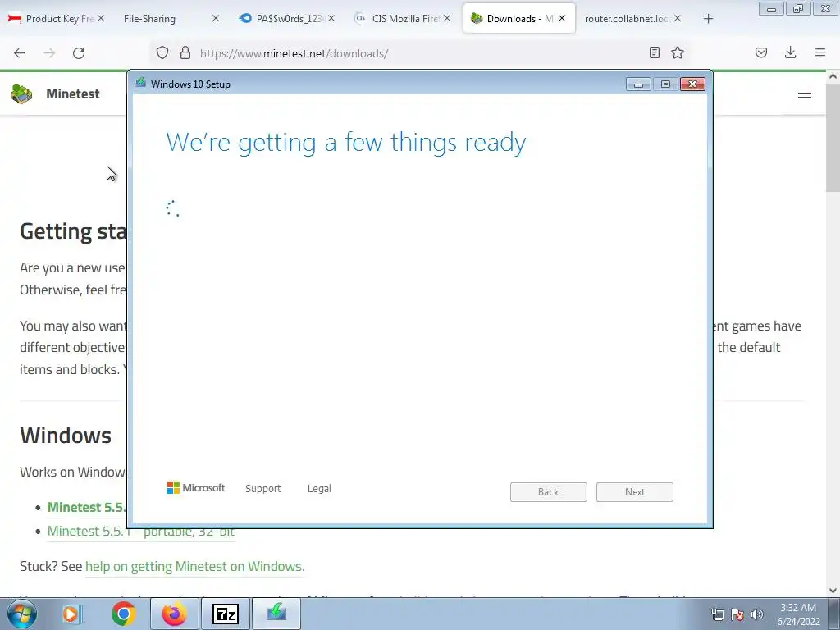
Task: Restore down the Firefox window
Action: (x=798, y=9)
